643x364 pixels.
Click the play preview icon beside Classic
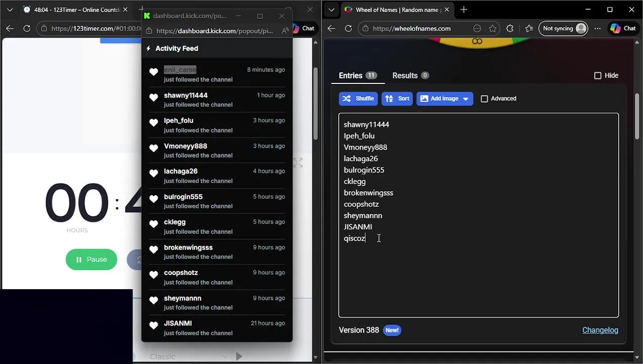pos(239,356)
